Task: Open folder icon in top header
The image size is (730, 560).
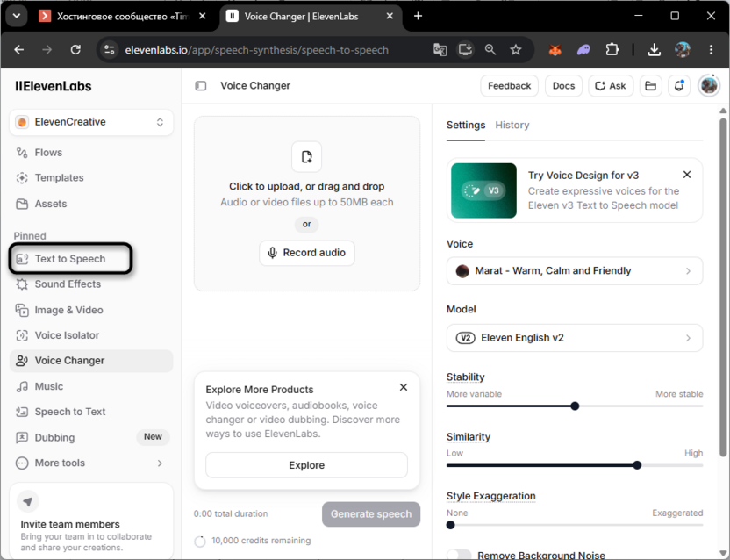Action: pyautogui.click(x=650, y=86)
